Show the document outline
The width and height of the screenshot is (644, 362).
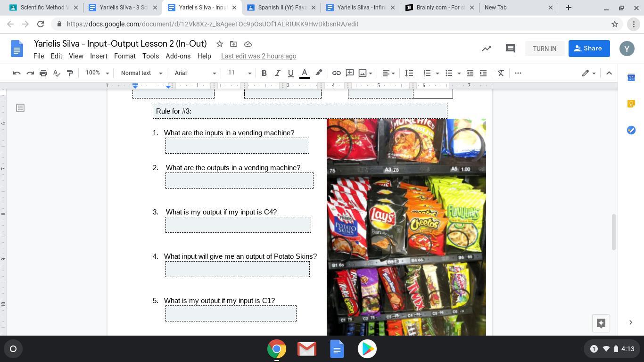pyautogui.click(x=20, y=108)
